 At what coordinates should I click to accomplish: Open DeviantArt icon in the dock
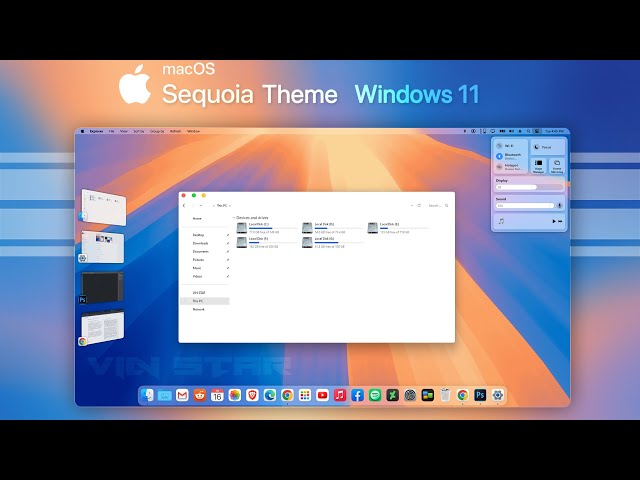(x=393, y=395)
